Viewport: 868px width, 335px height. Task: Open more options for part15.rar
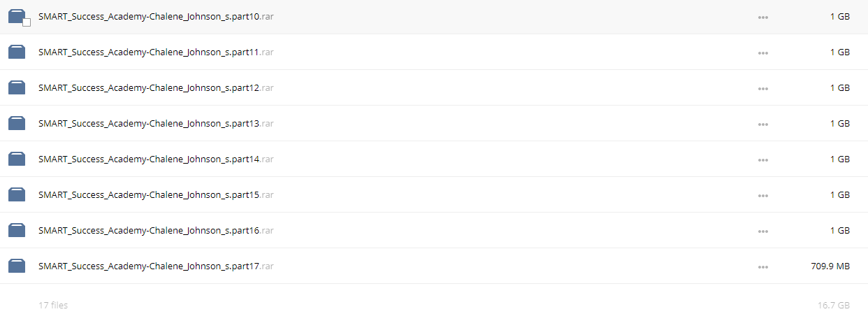(763, 195)
